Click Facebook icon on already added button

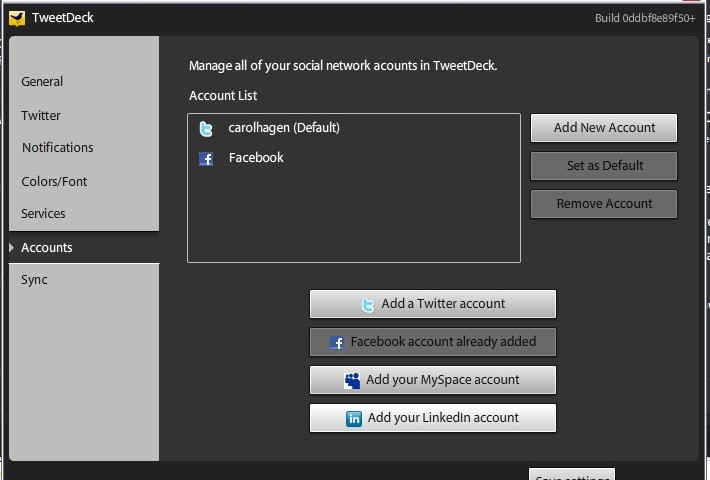(336, 342)
